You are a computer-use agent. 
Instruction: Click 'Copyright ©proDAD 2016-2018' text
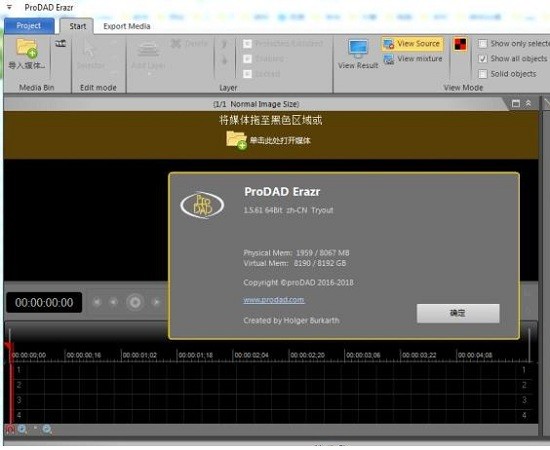(x=299, y=282)
